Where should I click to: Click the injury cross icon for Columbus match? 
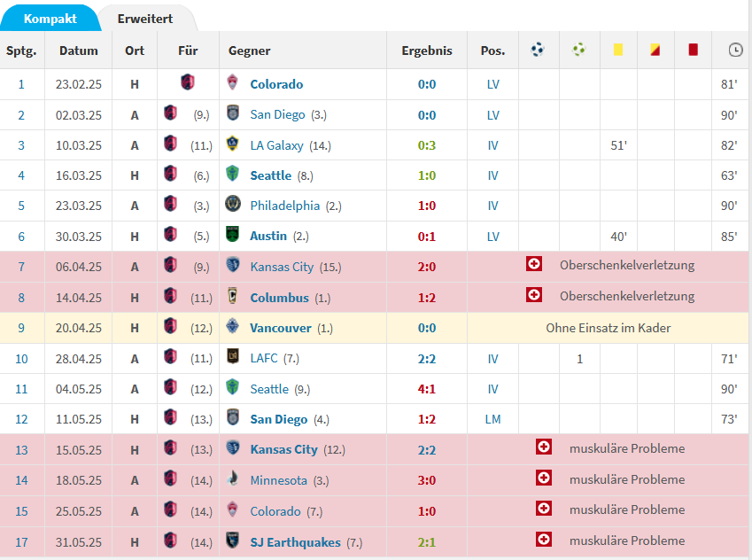click(x=534, y=294)
